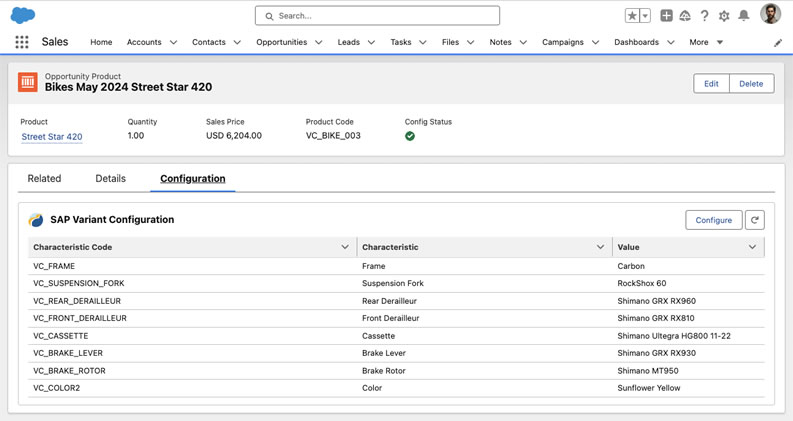Expand the Accounts dropdown chevron
793x421 pixels.
[x=173, y=43]
